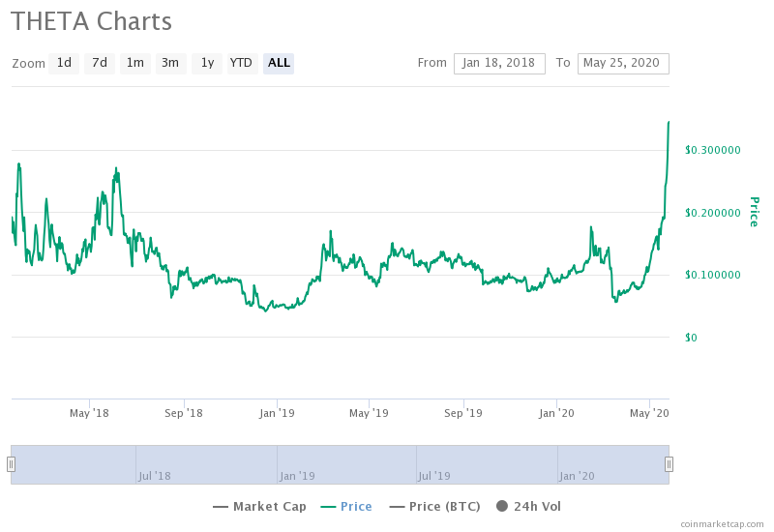Toggle the Market Cap series in legend

coord(259,506)
